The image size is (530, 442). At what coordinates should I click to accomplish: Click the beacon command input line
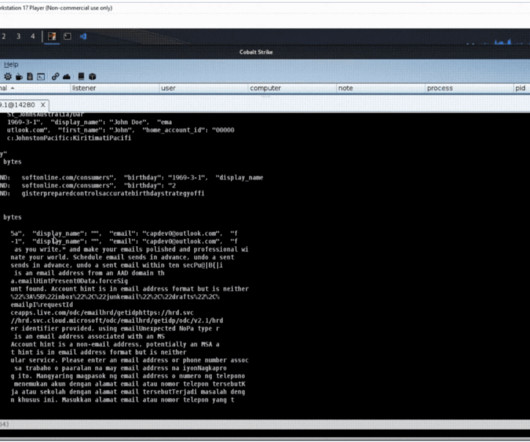(265, 434)
